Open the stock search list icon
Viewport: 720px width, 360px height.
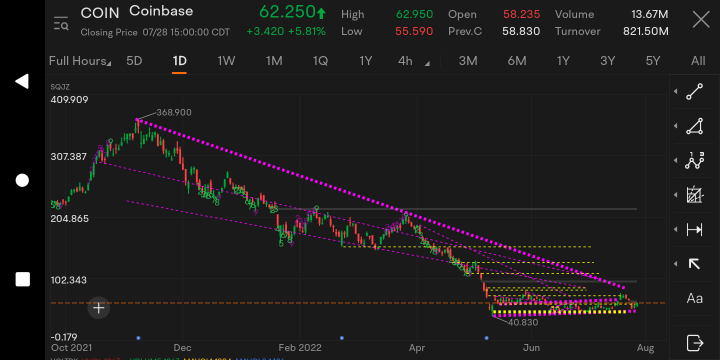click(61, 23)
